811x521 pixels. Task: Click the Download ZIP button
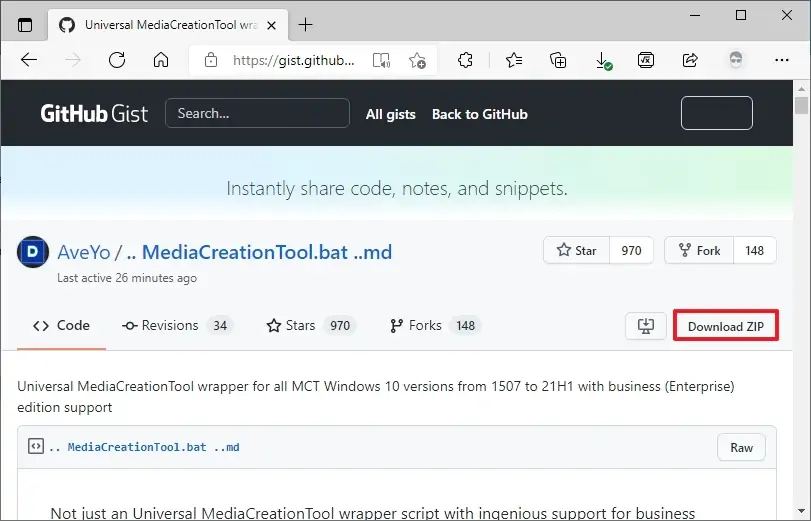pos(726,326)
